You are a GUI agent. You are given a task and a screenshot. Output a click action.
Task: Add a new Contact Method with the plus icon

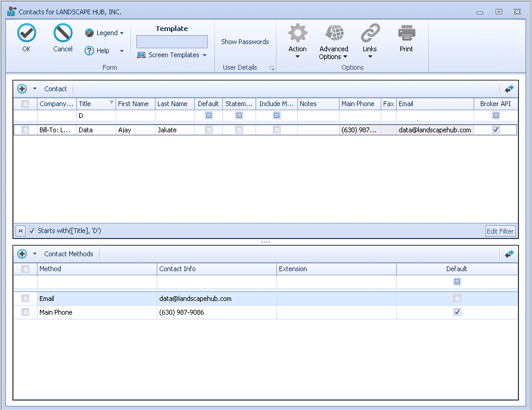(23, 253)
